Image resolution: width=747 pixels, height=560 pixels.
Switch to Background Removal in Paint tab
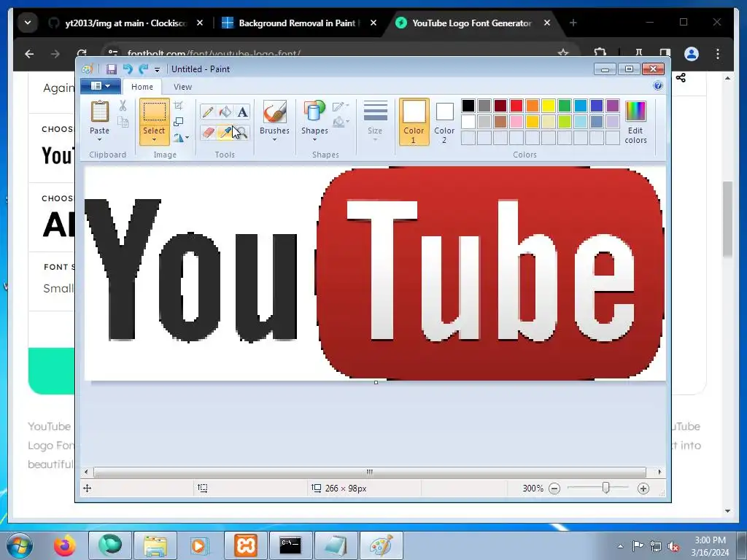click(299, 23)
